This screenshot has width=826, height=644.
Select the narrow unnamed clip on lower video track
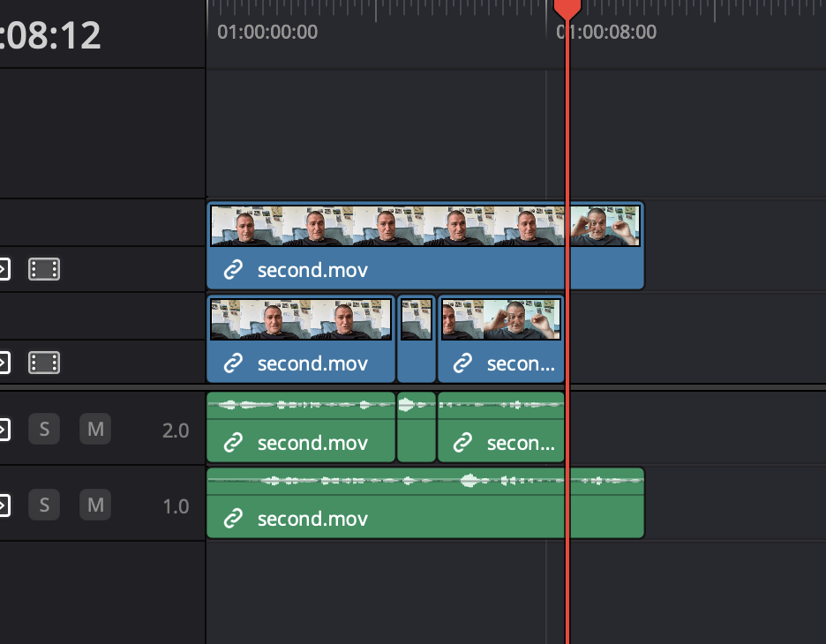pyautogui.click(x=417, y=339)
